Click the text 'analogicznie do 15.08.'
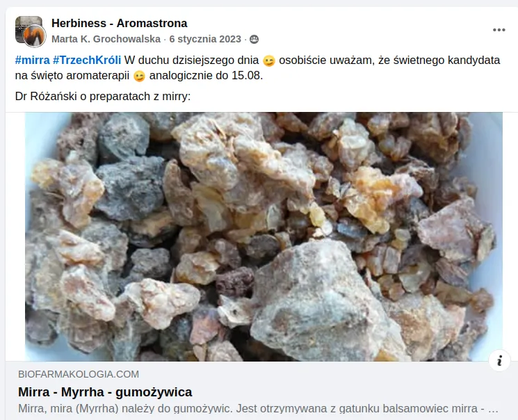518x420 pixels. [x=206, y=76]
